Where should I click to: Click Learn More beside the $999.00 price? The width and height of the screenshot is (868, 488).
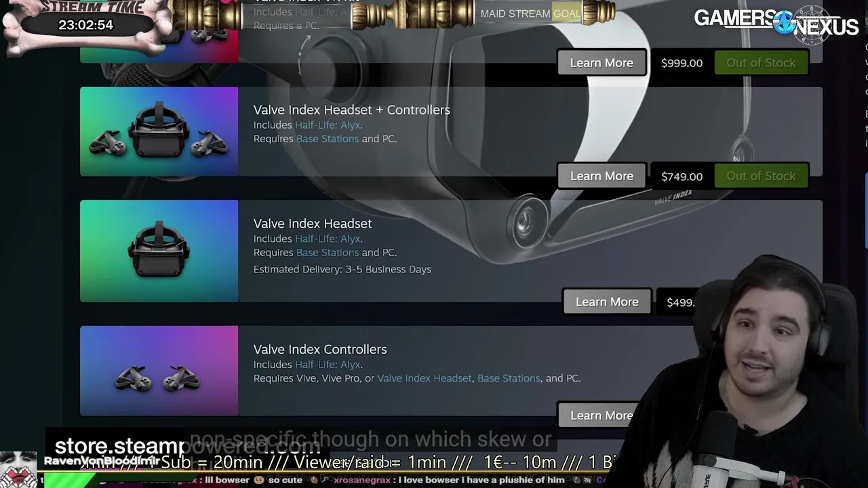click(601, 63)
